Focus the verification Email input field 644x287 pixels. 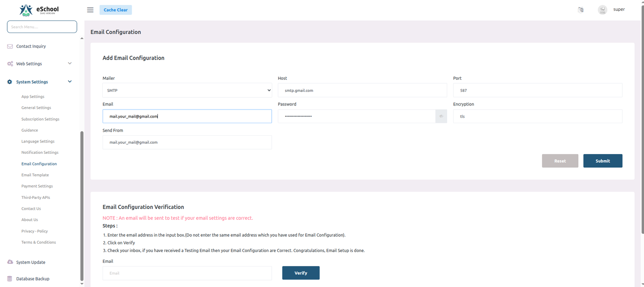(187, 273)
